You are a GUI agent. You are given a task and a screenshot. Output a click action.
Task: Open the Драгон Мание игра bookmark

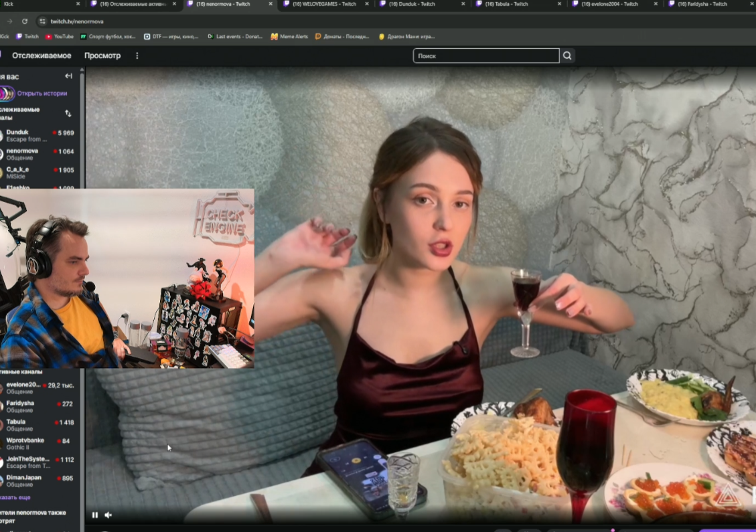tap(406, 37)
